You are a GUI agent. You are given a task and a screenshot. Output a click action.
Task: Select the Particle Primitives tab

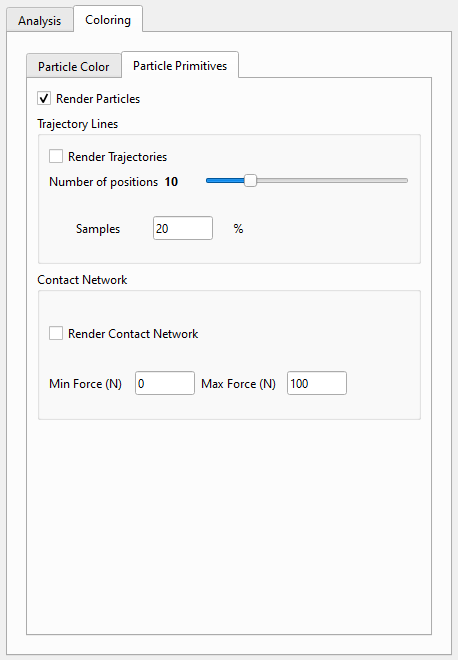tap(180, 66)
